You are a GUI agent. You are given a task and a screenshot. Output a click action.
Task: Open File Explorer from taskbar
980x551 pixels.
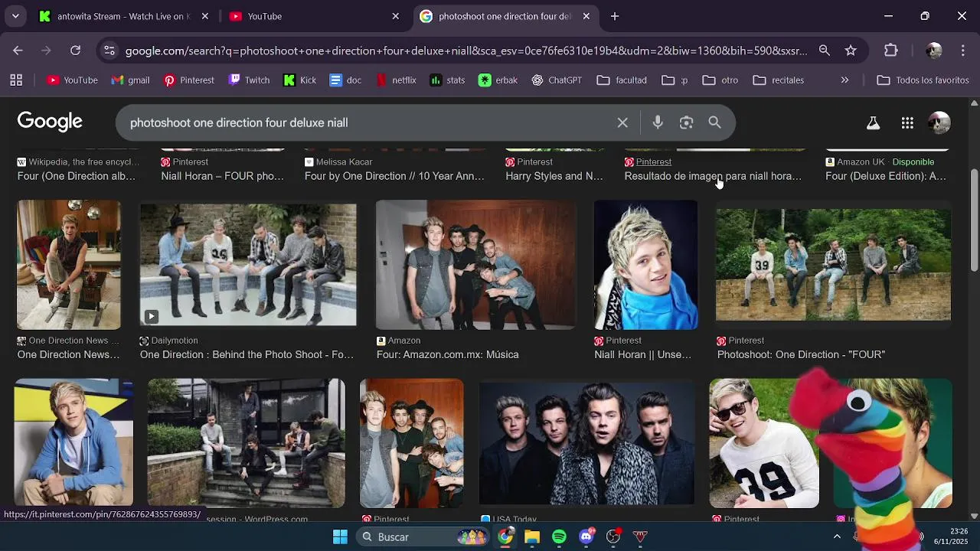532,536
